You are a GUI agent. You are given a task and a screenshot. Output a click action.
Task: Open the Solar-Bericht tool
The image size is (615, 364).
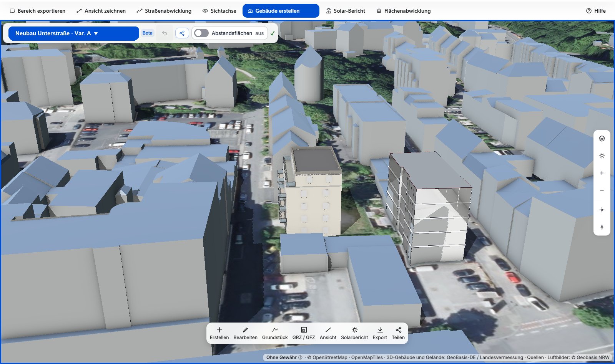coord(345,11)
